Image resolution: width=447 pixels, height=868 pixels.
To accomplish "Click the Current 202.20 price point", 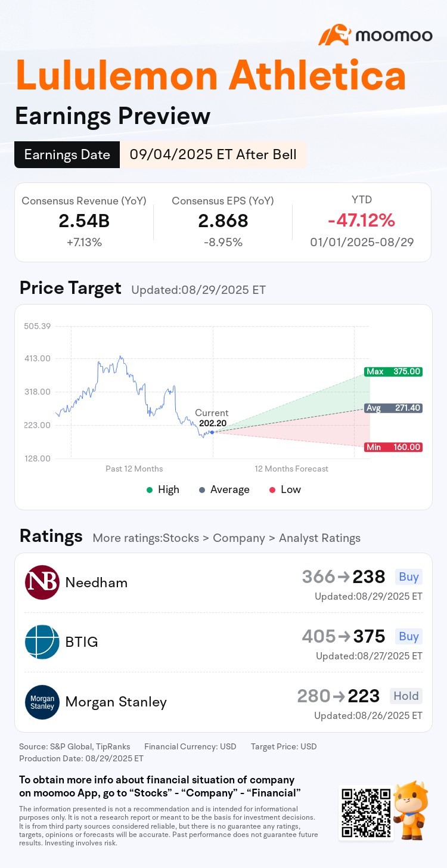I will 212,432.
